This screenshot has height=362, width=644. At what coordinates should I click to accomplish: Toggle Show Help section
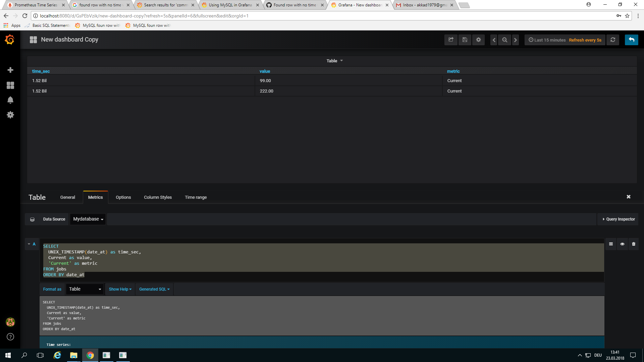[x=120, y=289]
